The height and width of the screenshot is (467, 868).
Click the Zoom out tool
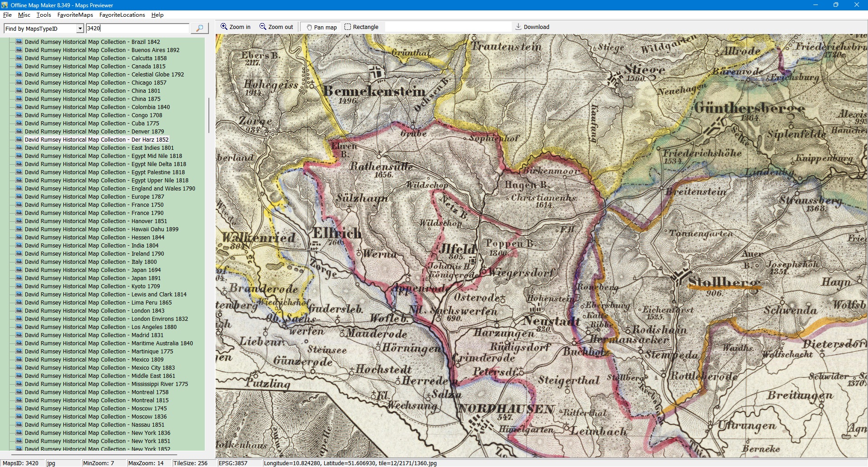click(276, 27)
